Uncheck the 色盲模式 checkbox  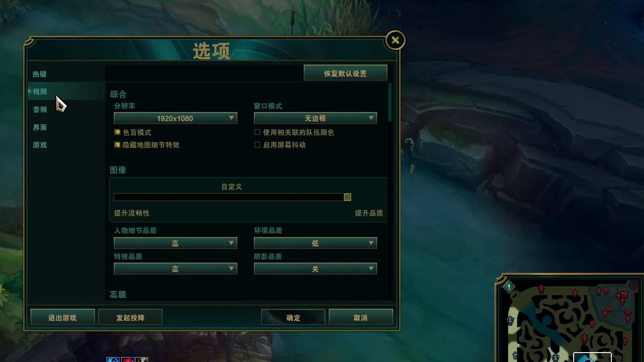pos(117,132)
